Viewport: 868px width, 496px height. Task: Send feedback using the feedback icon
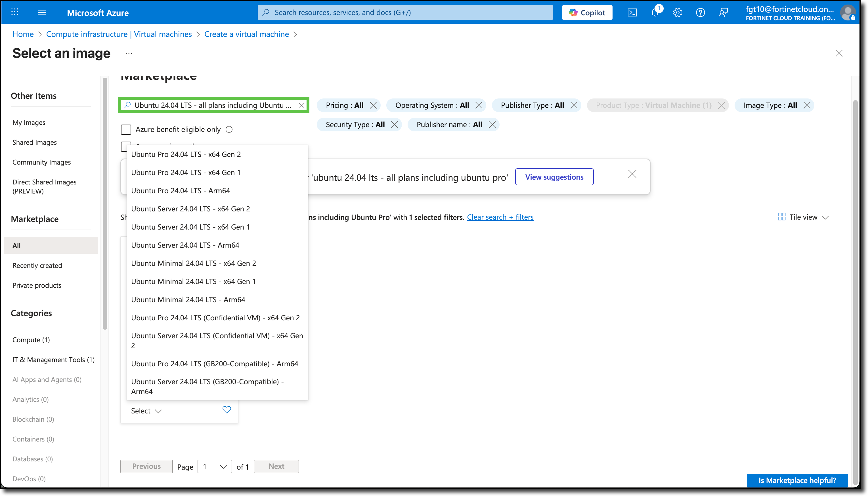723,12
